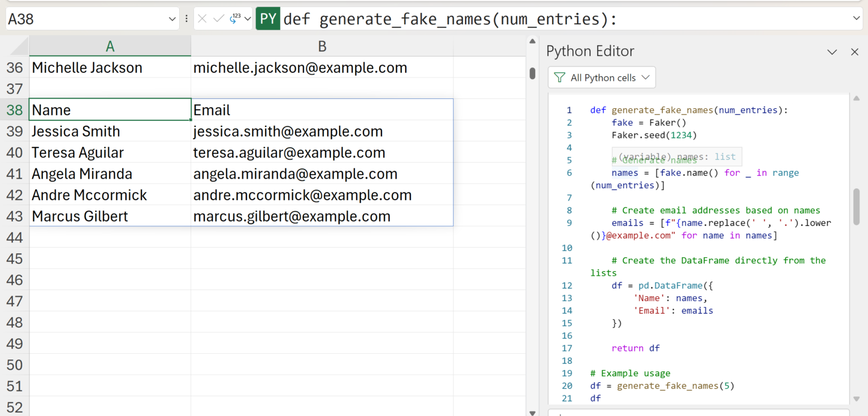Open the All Python cells filter dropdown
The width and height of the screenshot is (868, 416).
(602, 78)
